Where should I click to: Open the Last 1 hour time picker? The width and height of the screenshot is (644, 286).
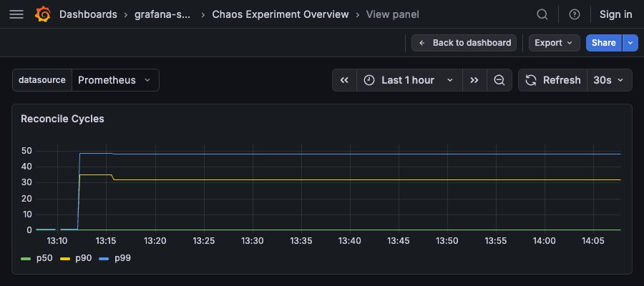coord(408,80)
